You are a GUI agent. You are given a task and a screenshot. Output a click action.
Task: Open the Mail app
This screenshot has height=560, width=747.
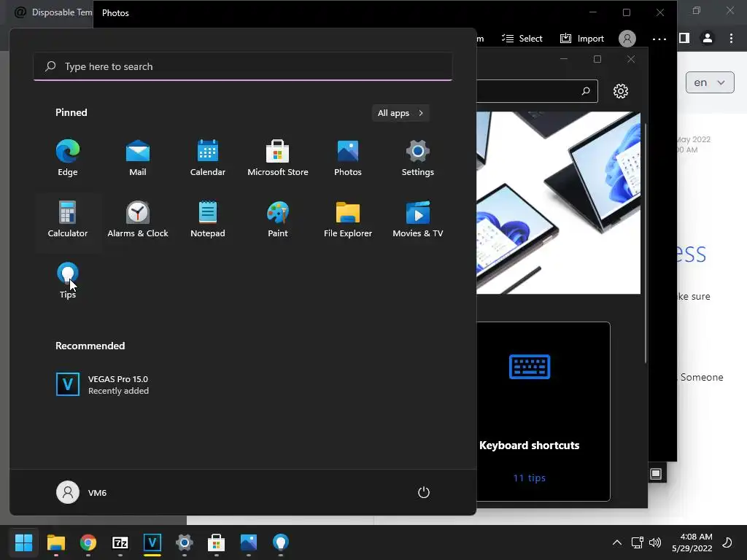pos(138,158)
